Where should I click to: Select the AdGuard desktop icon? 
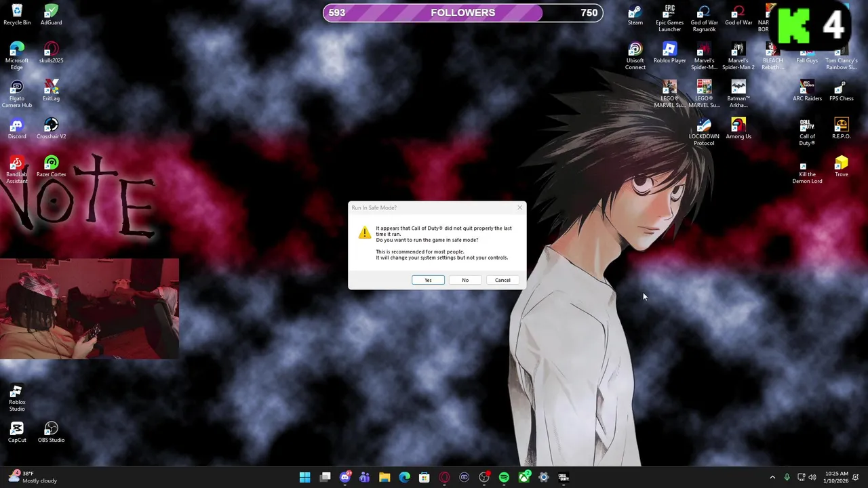pyautogui.click(x=51, y=15)
